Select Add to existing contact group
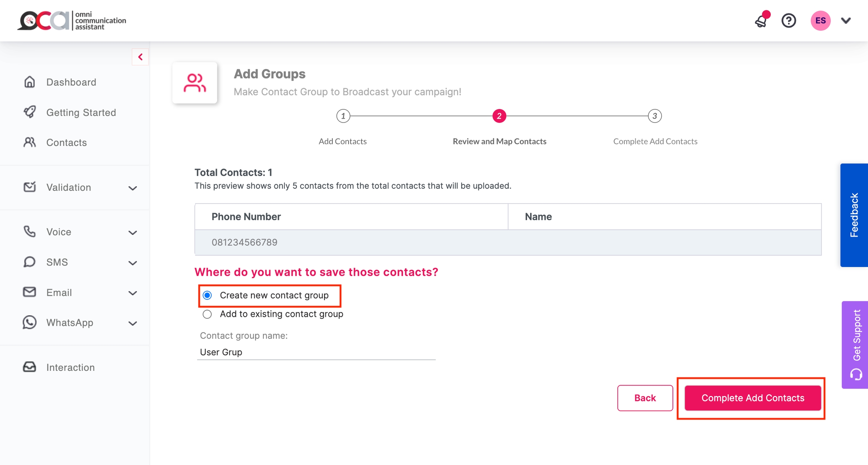The height and width of the screenshot is (465, 868). (x=207, y=314)
